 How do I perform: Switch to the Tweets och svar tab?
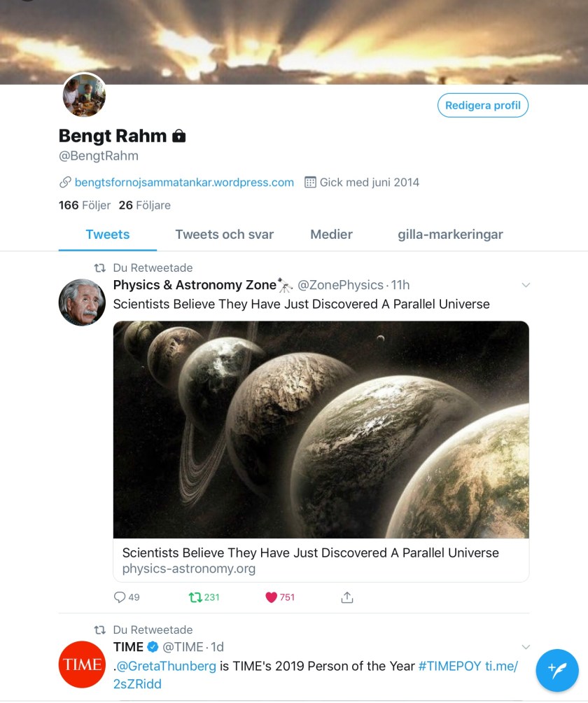tap(224, 235)
